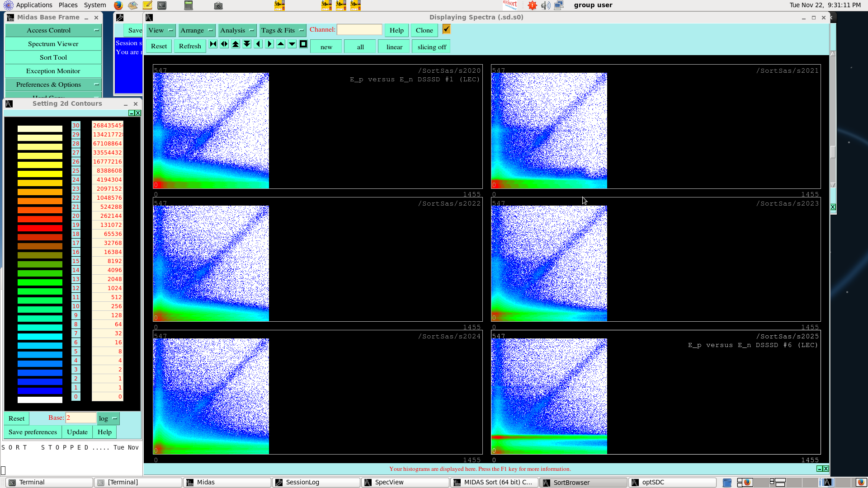Click the horizontal contract arrows icon
Screen dimensions: 868x488
[213, 44]
